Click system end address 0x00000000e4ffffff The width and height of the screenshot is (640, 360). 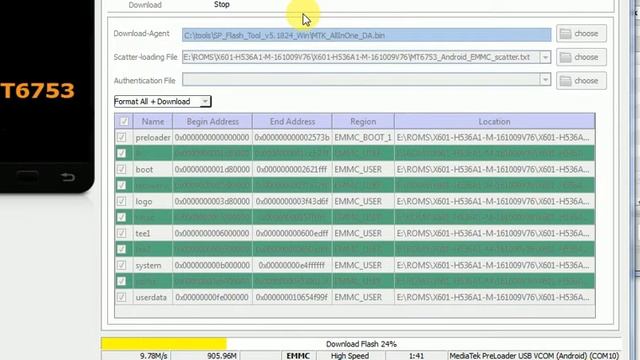(x=292, y=265)
